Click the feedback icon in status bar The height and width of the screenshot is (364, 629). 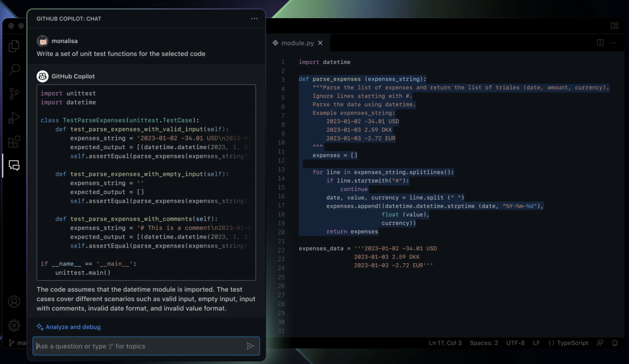coord(600,342)
